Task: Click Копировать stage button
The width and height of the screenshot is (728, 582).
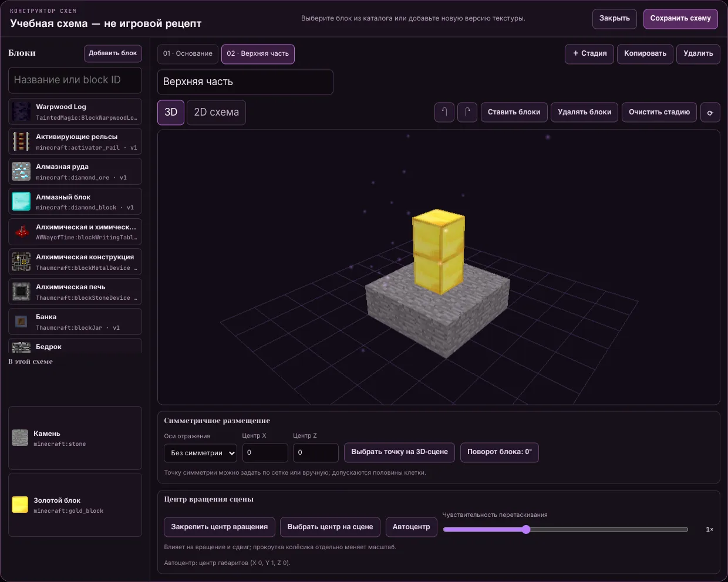Action: [x=645, y=53]
